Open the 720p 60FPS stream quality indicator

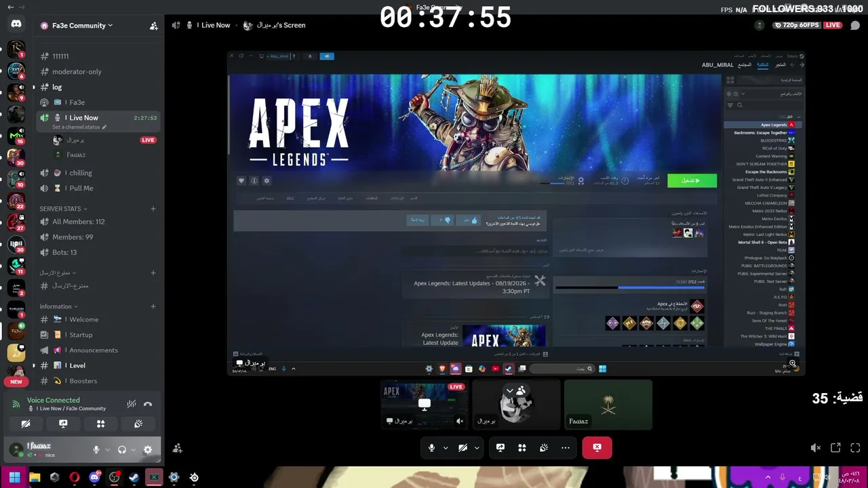point(797,25)
